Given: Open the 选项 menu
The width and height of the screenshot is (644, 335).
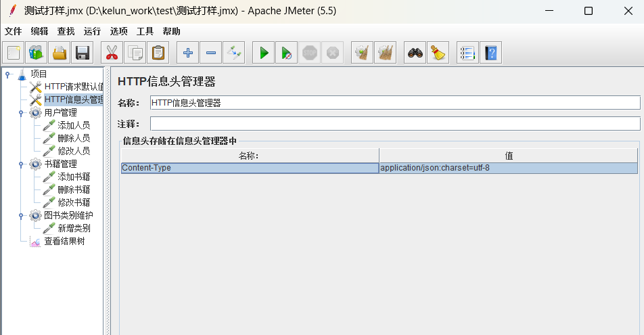Looking at the screenshot, I should [x=118, y=31].
